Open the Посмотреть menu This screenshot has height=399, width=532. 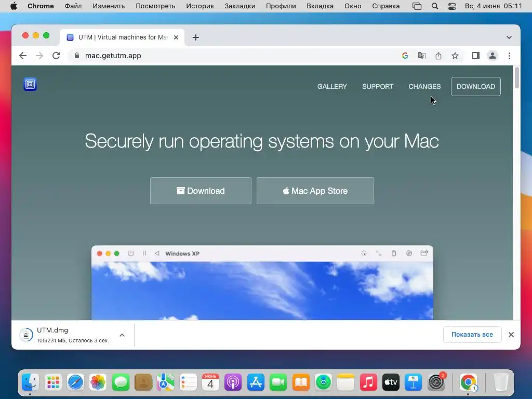point(155,6)
